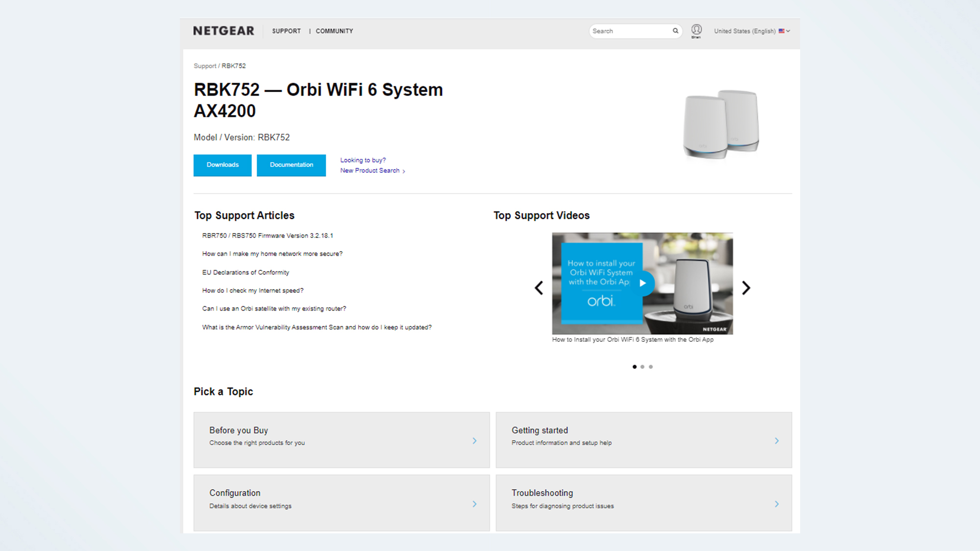
Task: Go to previous support video
Action: tap(539, 288)
